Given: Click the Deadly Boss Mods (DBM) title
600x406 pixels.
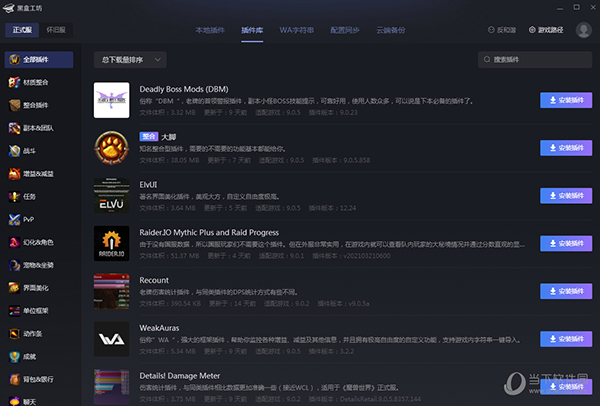Looking at the screenshot, I should [x=184, y=89].
